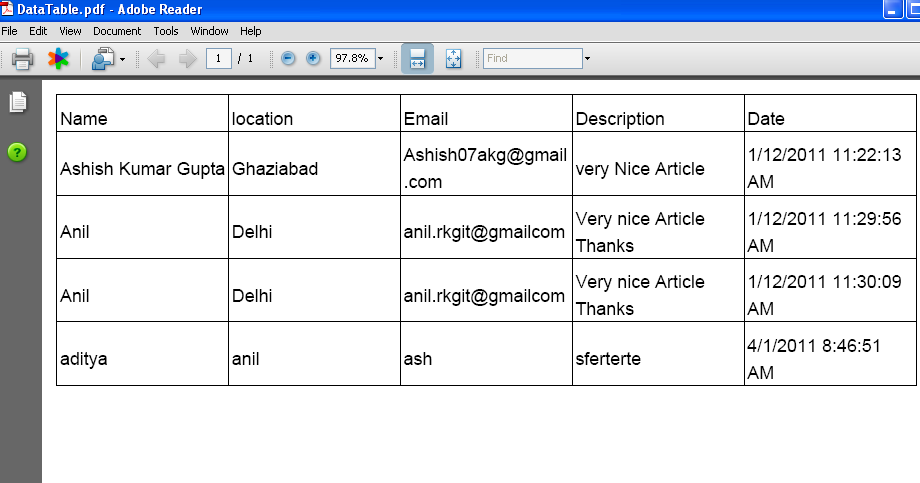Image resolution: width=920 pixels, height=483 pixels.
Task: Minimize the Adobe Reader window
Action: coord(892,9)
